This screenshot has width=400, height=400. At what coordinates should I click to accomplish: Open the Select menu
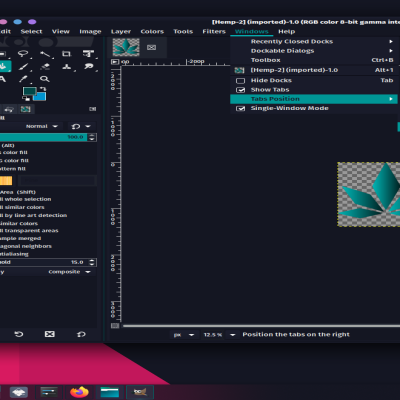tap(31, 31)
